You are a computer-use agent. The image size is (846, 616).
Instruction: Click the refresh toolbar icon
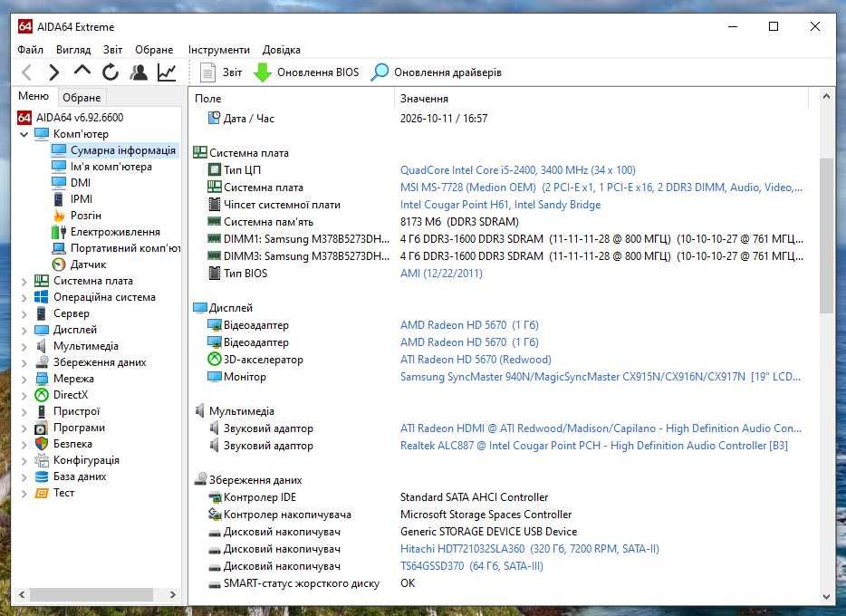[111, 72]
